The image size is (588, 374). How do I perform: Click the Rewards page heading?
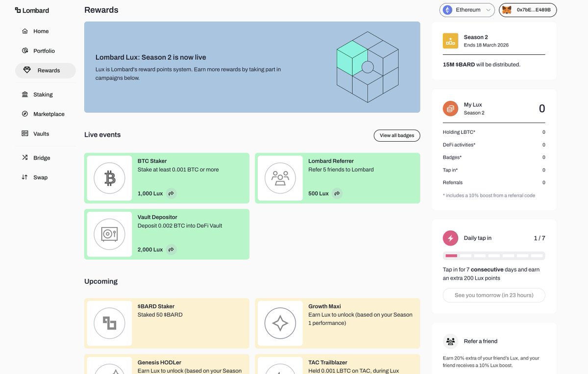pyautogui.click(x=101, y=10)
